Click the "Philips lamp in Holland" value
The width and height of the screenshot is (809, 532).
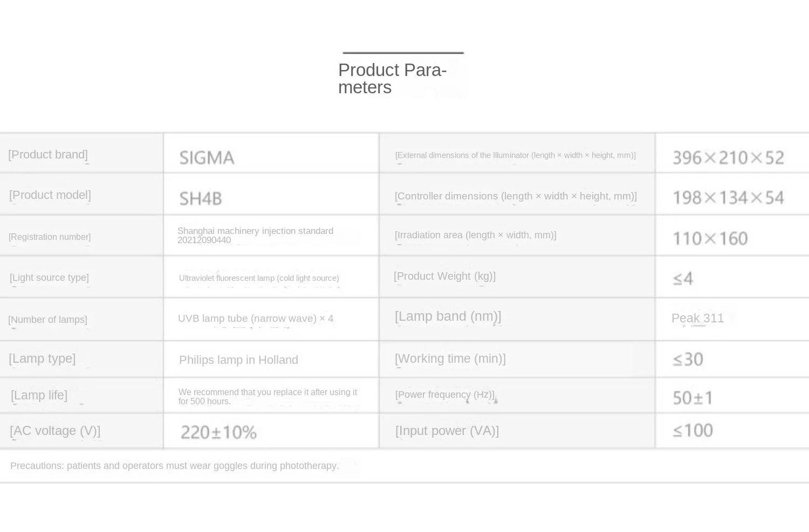pyautogui.click(x=238, y=360)
